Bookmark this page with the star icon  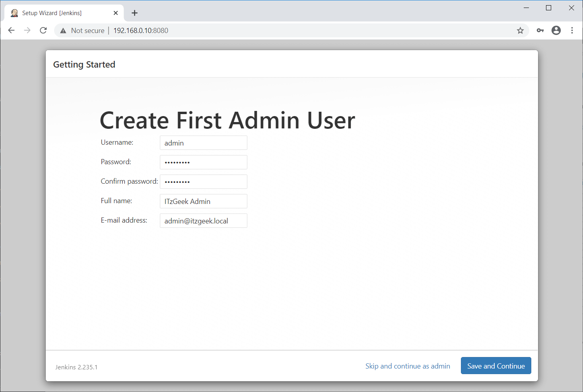[520, 31]
